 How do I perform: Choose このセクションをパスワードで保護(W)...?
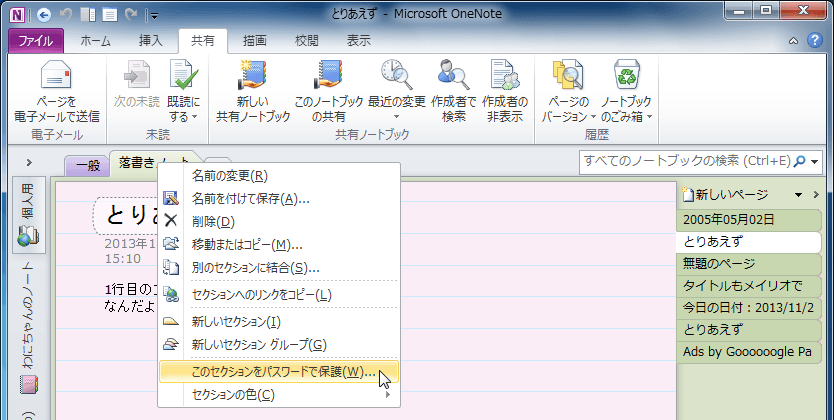click(279, 372)
